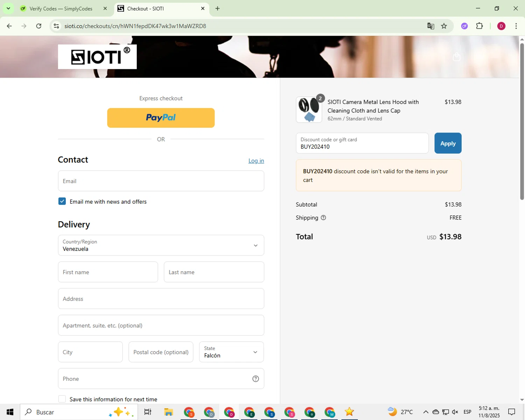The image size is (525, 420).
Task: Open the network tray icon
Action: [x=446, y=412]
